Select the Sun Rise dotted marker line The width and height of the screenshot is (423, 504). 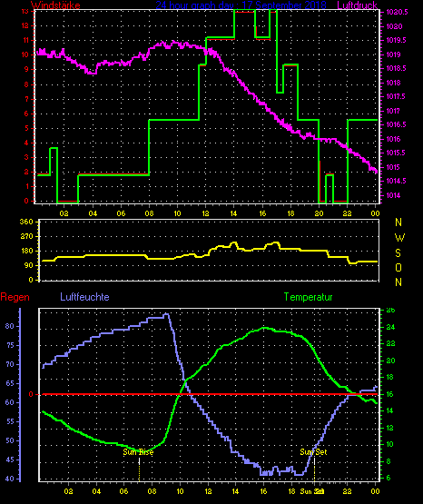tap(139, 469)
